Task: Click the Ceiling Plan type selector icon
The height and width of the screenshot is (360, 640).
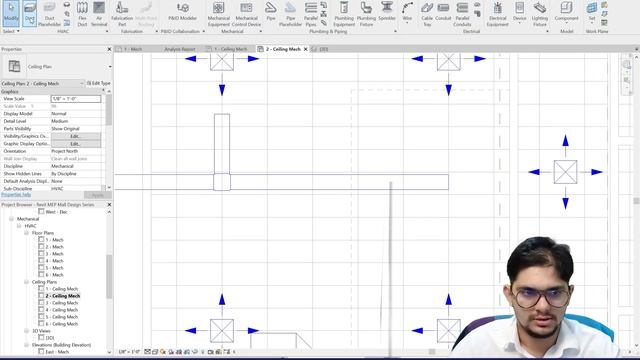Action: pos(14,66)
